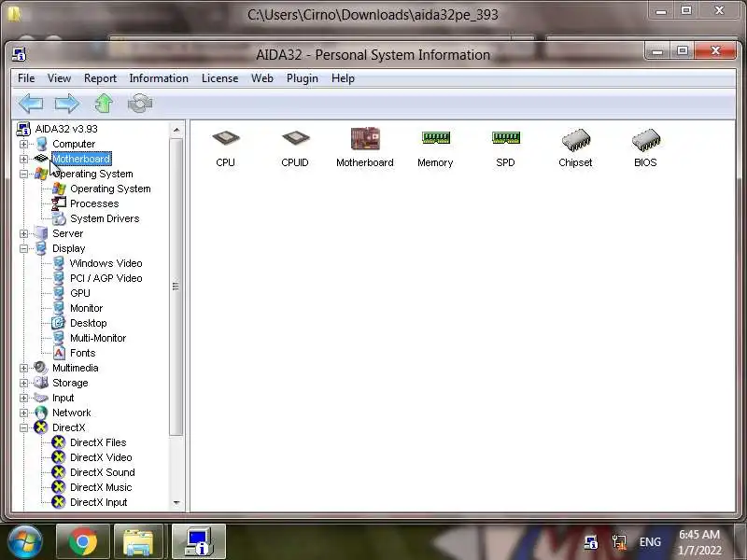This screenshot has height=560, width=747.
Task: Expand the Server tree node
Action: [23, 233]
